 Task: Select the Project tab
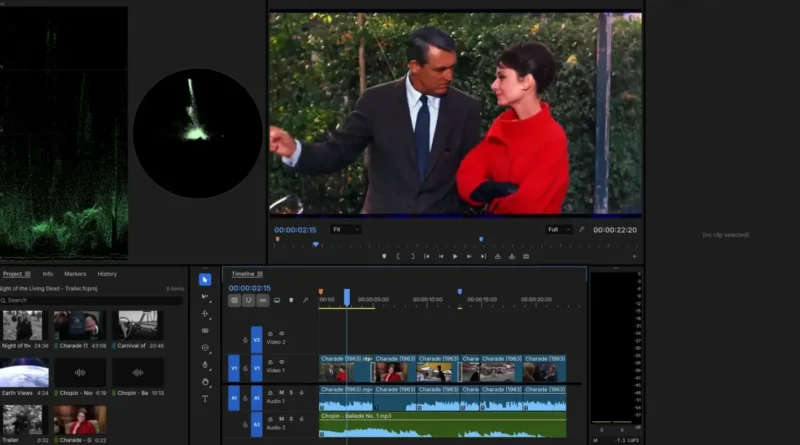pyautogui.click(x=12, y=274)
